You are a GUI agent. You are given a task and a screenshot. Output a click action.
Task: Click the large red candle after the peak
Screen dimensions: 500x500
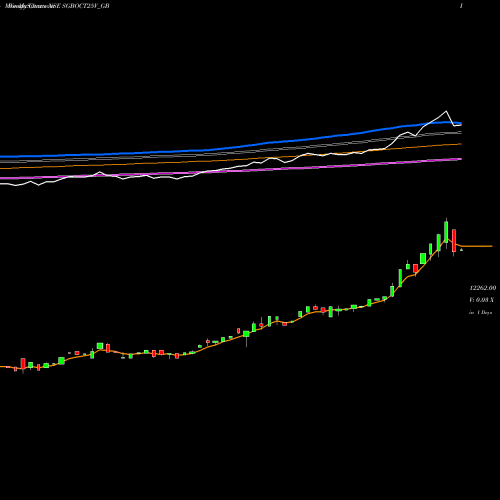(454, 241)
